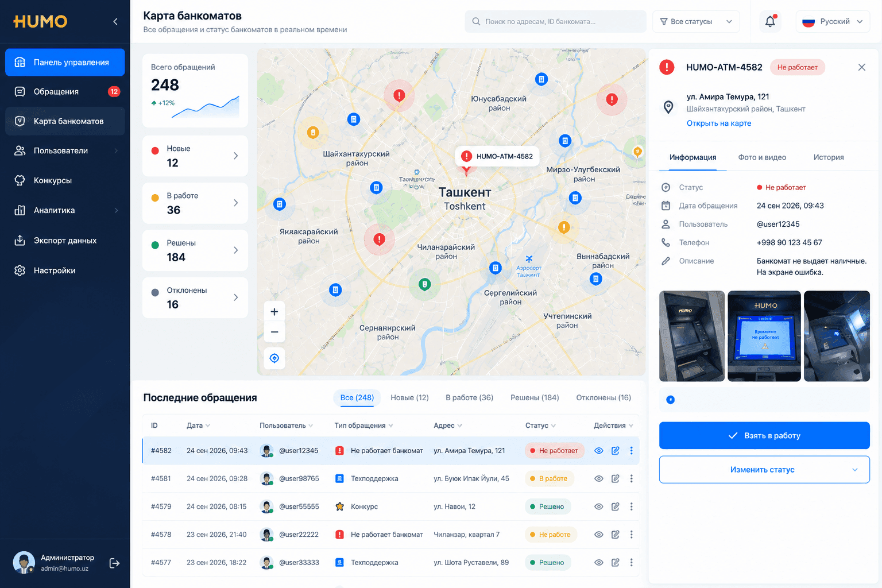Open Обращения in the sidebar
This screenshot has height=588, width=882.
tap(65, 91)
